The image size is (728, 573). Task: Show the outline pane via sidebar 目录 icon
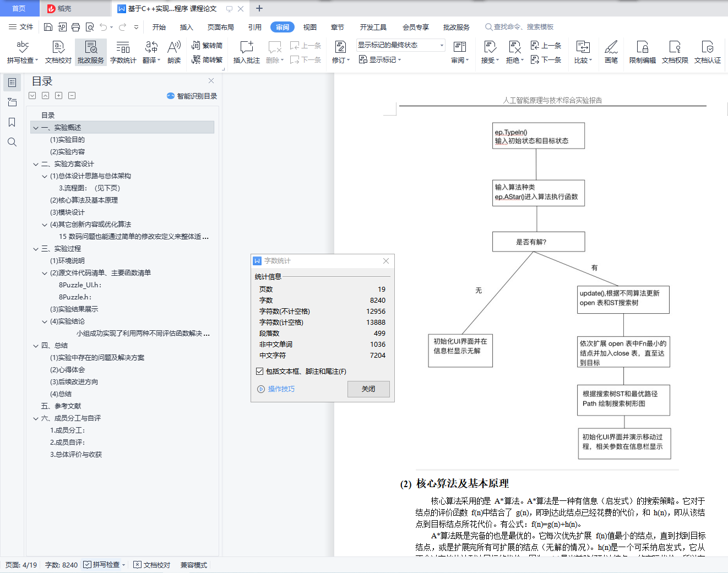(12, 83)
